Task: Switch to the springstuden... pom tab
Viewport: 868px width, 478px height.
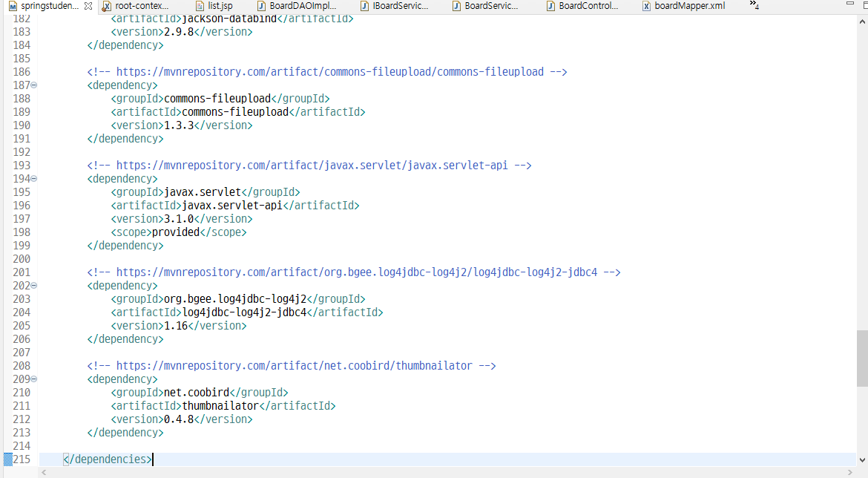Action: click(x=50, y=6)
